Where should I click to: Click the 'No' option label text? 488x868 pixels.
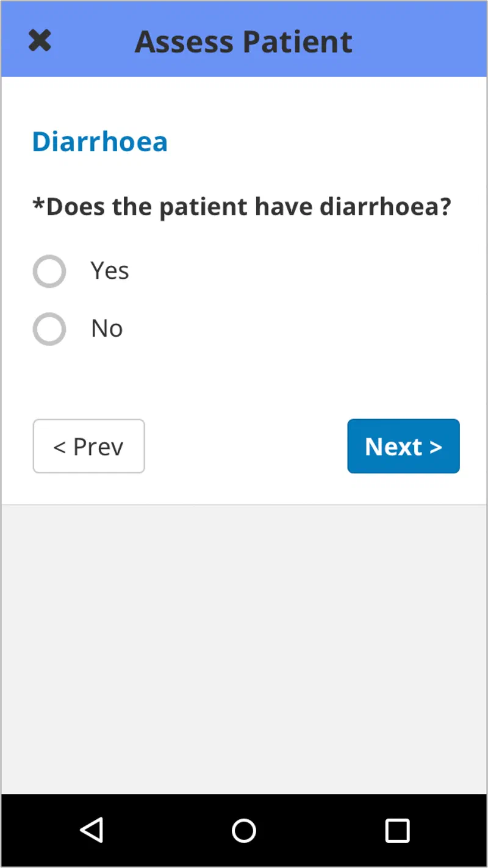[x=107, y=329]
